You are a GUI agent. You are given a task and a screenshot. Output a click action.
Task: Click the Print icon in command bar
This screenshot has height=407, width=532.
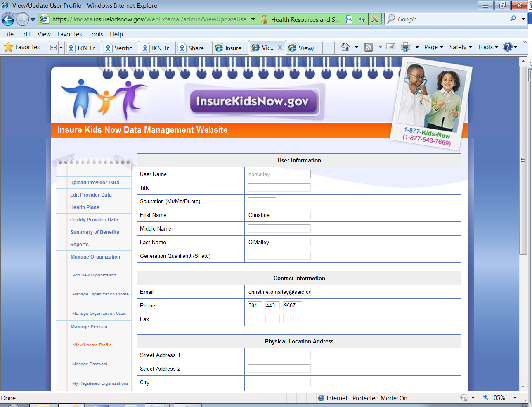pos(405,47)
